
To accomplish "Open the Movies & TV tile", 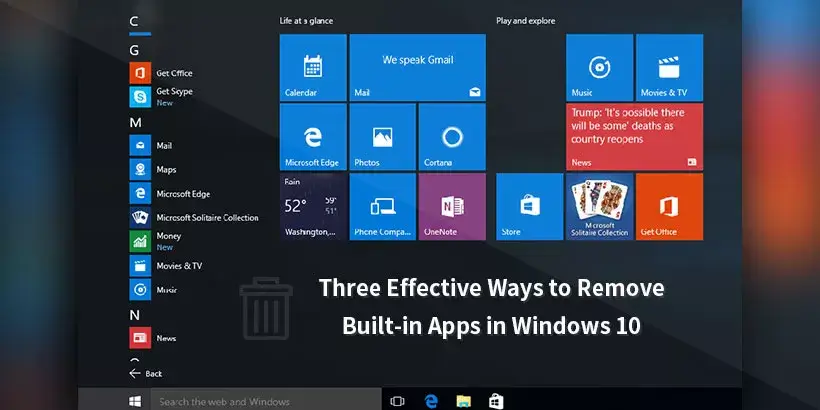I will pos(669,67).
